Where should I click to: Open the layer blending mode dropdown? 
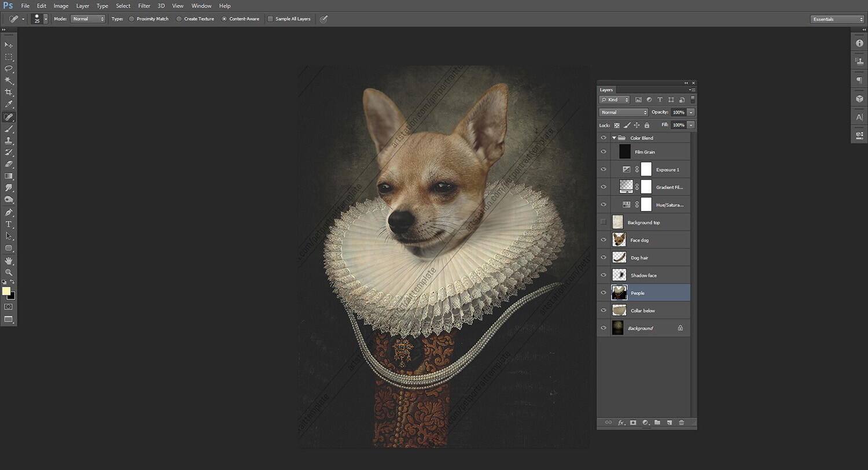coord(623,112)
